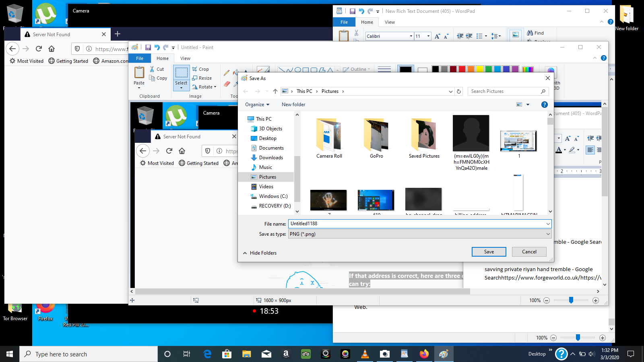Screen dimensions: 644x362
Task: Pick the yellow color swatch in Paint
Action: click(479, 69)
